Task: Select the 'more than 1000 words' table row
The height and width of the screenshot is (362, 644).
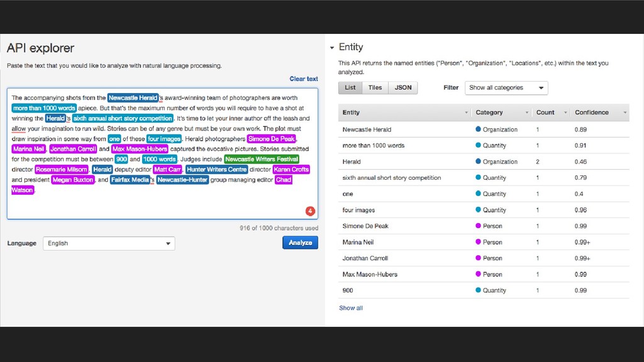Action: point(484,145)
